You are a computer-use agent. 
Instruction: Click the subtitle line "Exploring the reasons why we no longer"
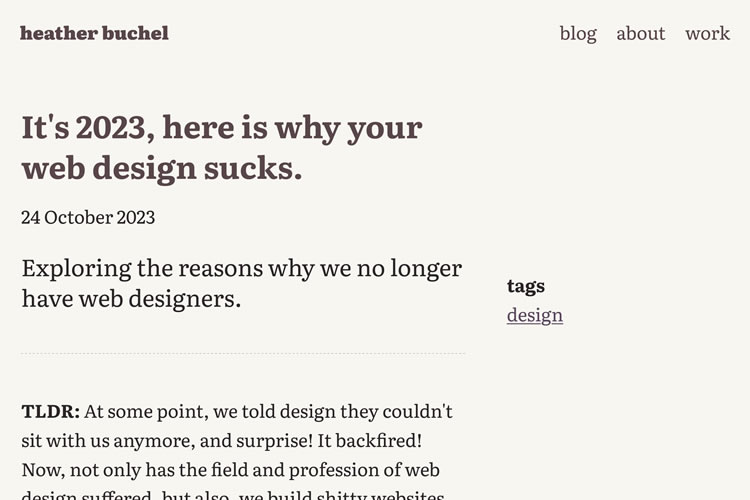click(241, 268)
